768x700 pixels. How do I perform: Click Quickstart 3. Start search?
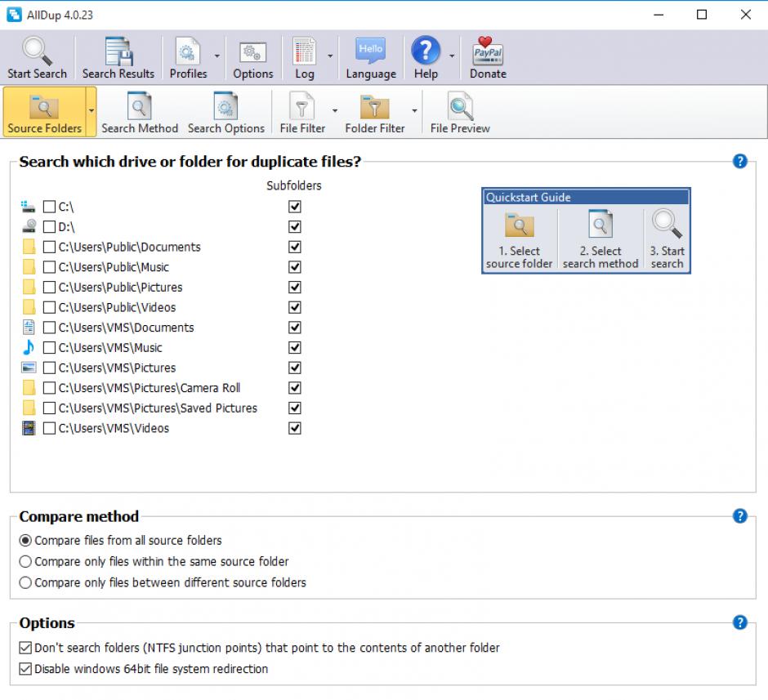click(x=668, y=240)
